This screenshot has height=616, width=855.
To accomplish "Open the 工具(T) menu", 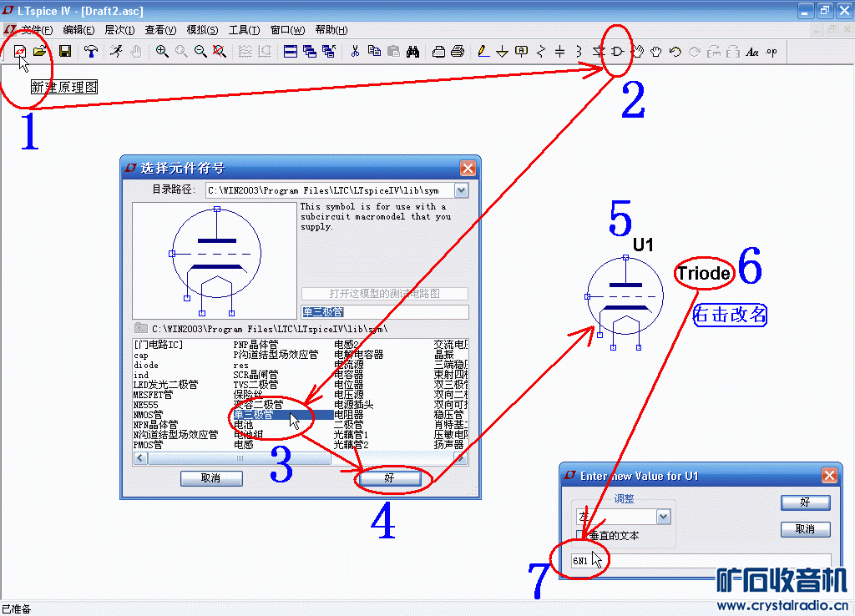I will (244, 29).
